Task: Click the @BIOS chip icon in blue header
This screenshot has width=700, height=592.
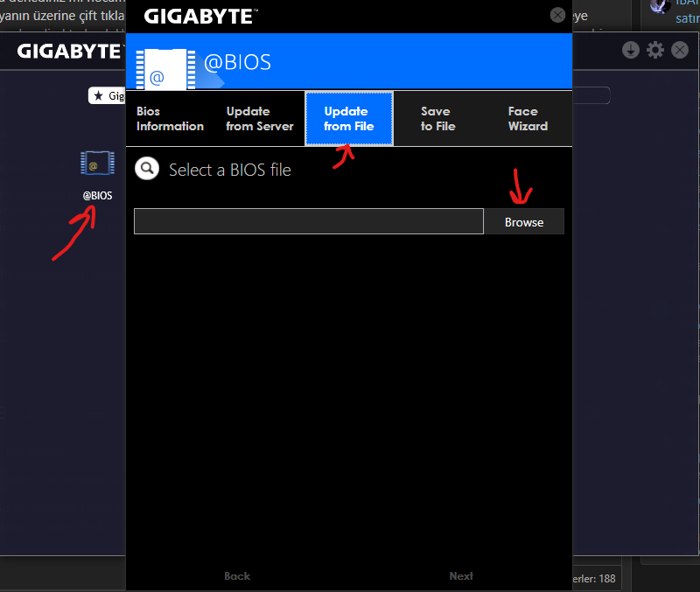Action: pyautogui.click(x=165, y=69)
